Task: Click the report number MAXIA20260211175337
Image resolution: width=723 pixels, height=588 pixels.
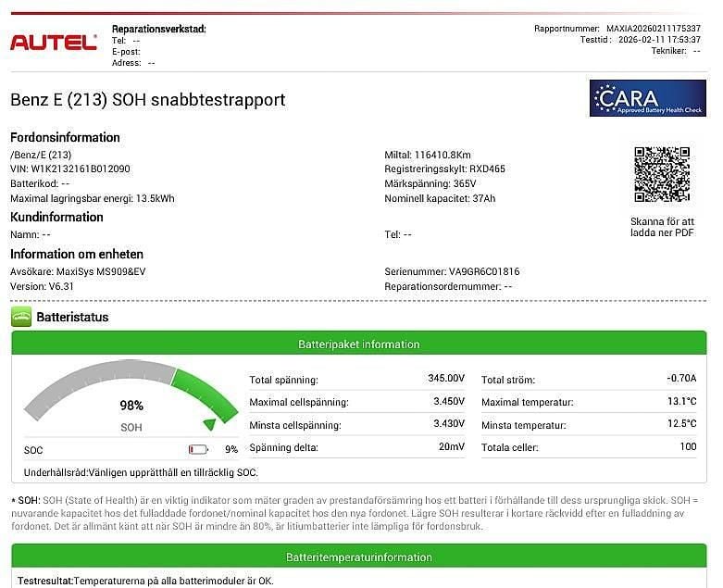Action: pyautogui.click(x=654, y=29)
